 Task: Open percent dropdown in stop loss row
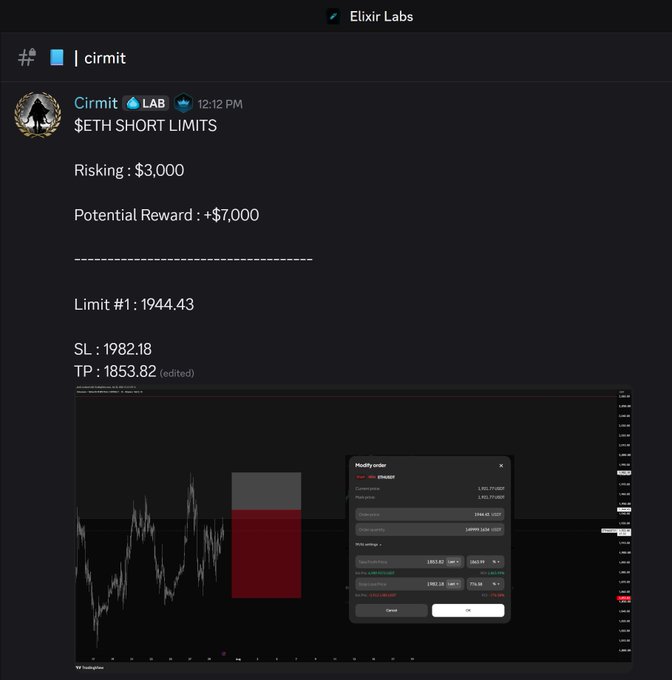tap(496, 584)
